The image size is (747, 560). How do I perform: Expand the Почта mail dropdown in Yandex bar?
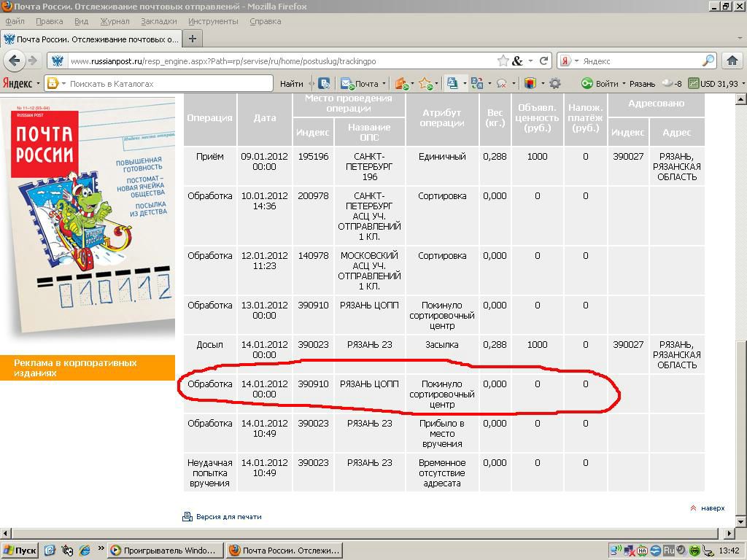coord(384,84)
